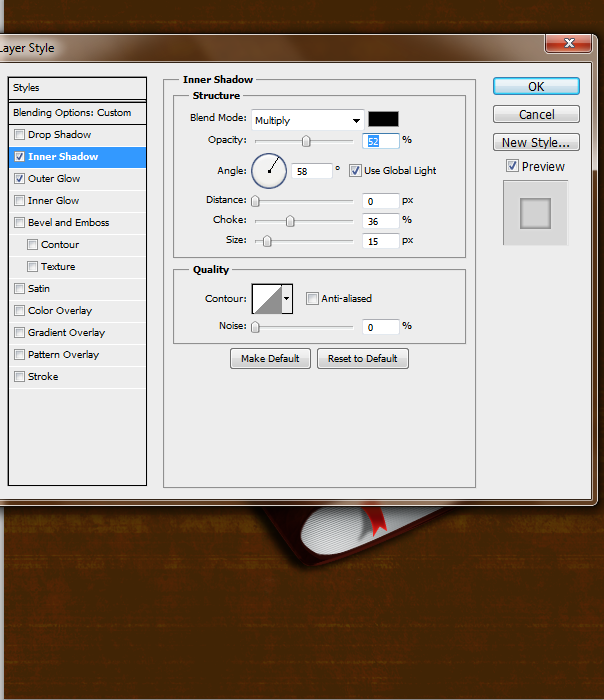This screenshot has height=700, width=604.
Task: Click the Reset to Default button
Action: pyautogui.click(x=362, y=358)
